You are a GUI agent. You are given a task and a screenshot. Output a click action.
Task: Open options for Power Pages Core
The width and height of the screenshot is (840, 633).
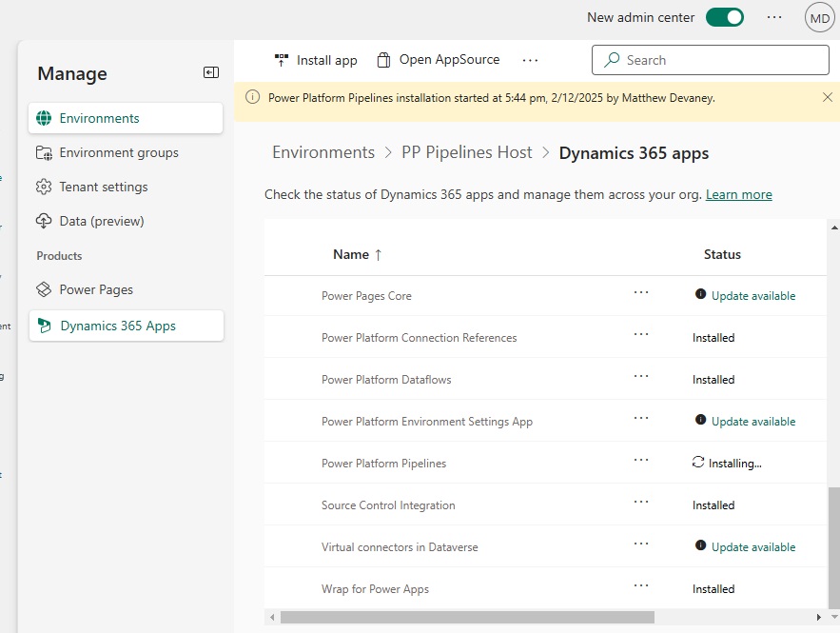click(x=641, y=292)
